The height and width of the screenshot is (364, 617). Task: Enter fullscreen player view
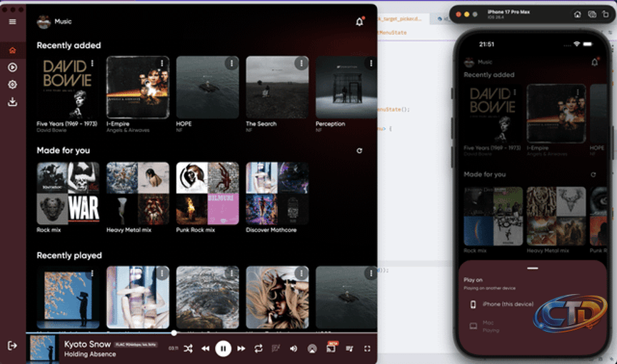coord(367,348)
